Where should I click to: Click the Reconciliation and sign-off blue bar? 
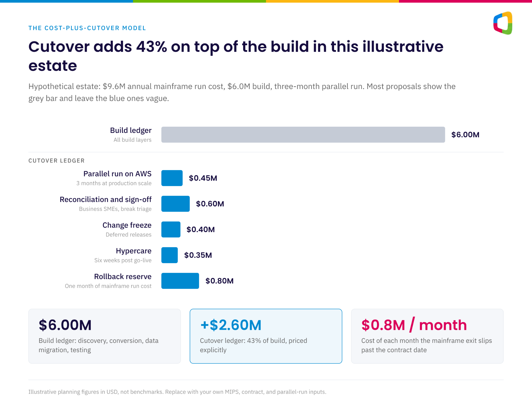[176, 204]
